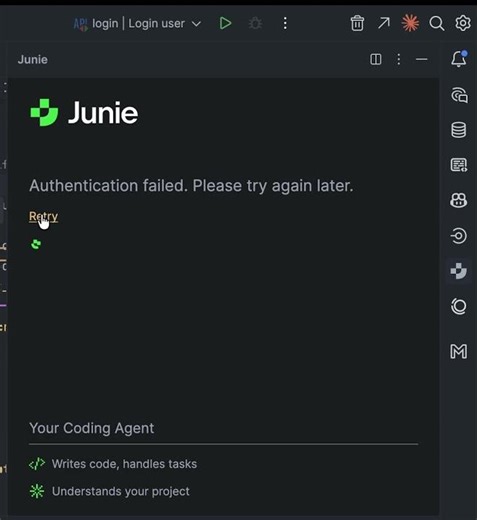Click Understands your project text
Screen dimensions: 477x520
click(x=121, y=491)
